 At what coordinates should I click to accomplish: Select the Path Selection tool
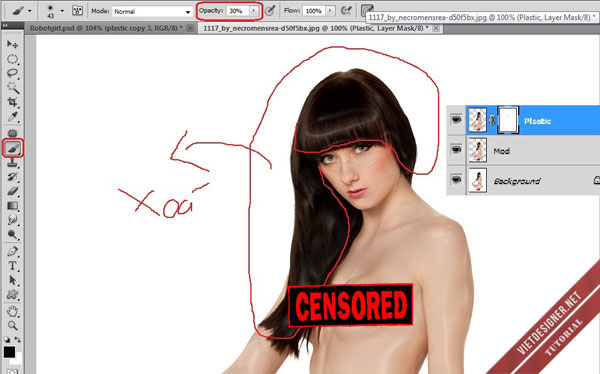(12, 280)
